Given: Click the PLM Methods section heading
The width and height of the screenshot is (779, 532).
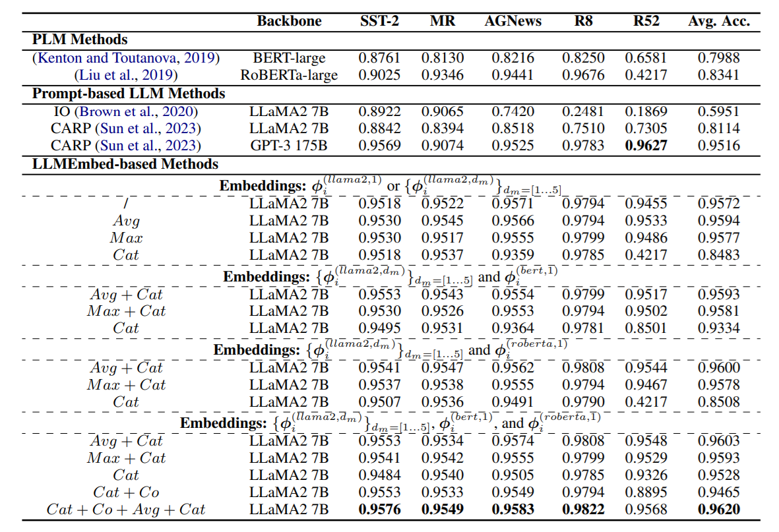Looking at the screenshot, I should point(80,40).
